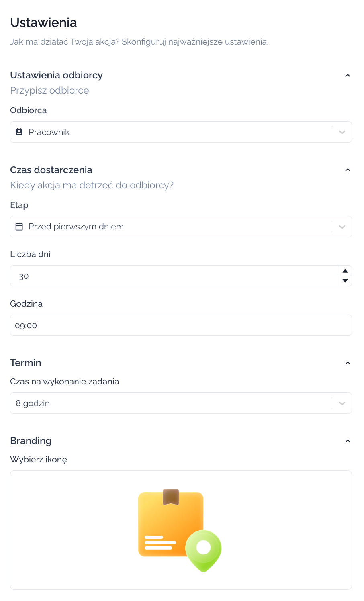Click the calendar icon in Etap field

tap(19, 227)
